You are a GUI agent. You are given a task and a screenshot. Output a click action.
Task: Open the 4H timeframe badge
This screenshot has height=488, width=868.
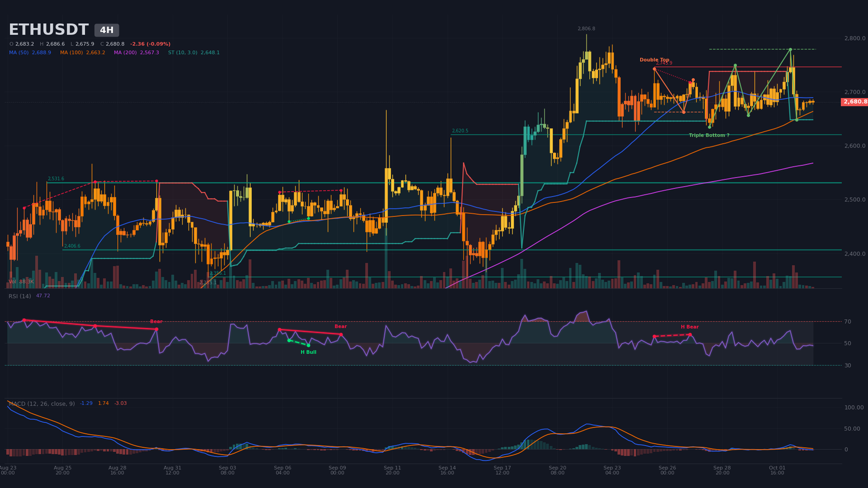107,30
